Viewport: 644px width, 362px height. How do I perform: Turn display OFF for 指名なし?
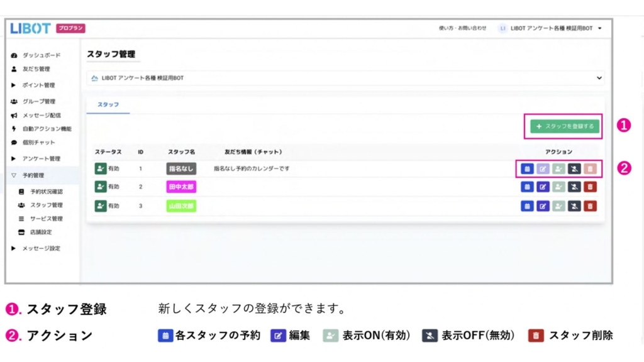[574, 168]
